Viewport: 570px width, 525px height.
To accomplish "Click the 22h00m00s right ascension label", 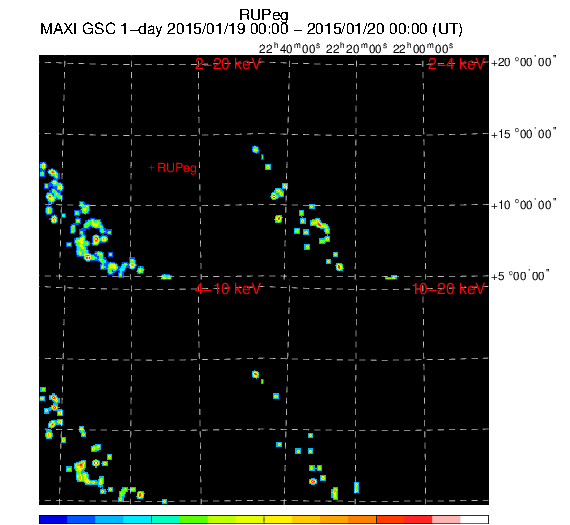I will tap(423, 48).
